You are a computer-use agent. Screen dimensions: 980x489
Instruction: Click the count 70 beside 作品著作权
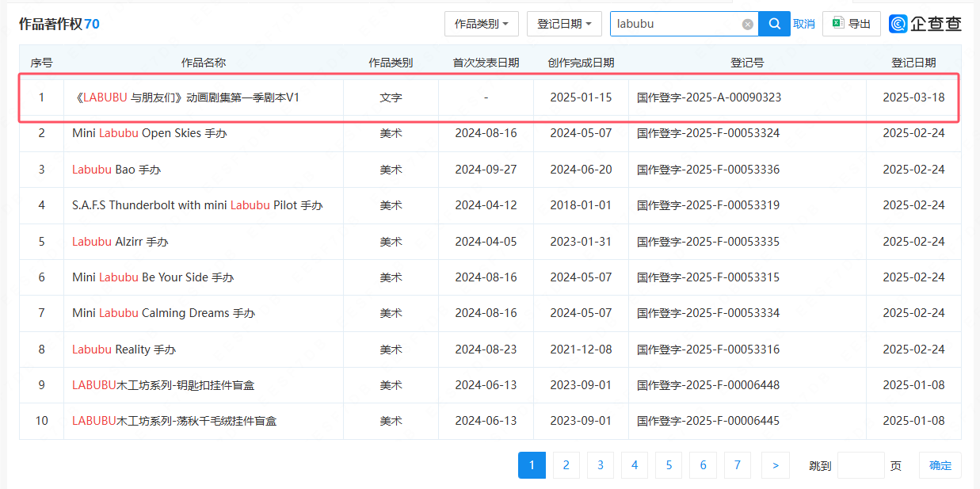coord(92,24)
